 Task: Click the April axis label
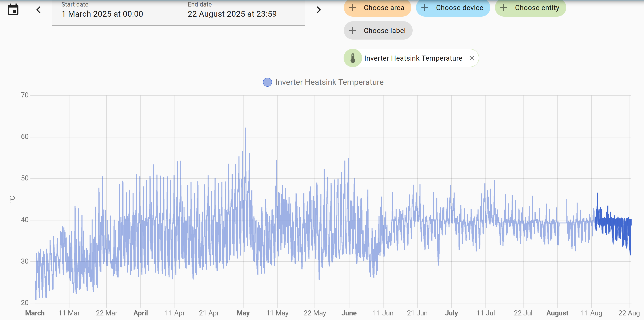(x=141, y=313)
